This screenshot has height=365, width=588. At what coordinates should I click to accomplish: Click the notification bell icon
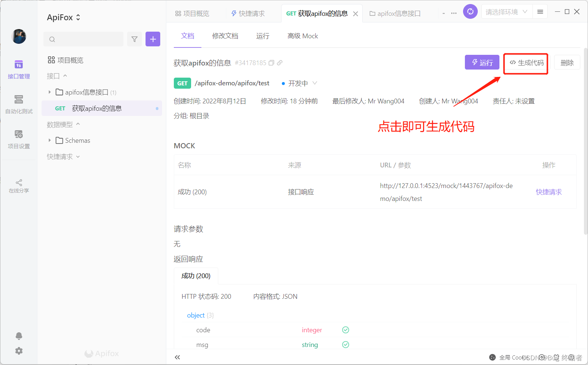19,336
